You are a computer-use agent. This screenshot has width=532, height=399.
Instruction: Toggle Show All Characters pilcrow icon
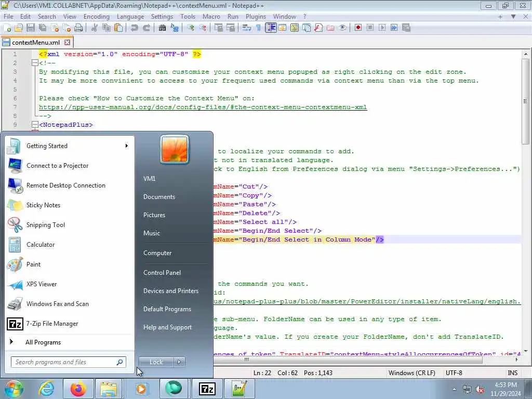[259, 28]
